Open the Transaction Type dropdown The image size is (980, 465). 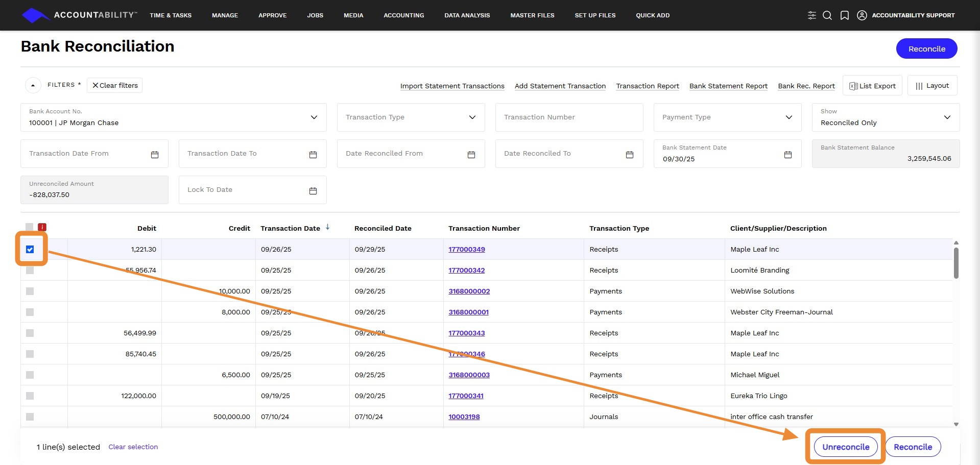click(x=411, y=117)
